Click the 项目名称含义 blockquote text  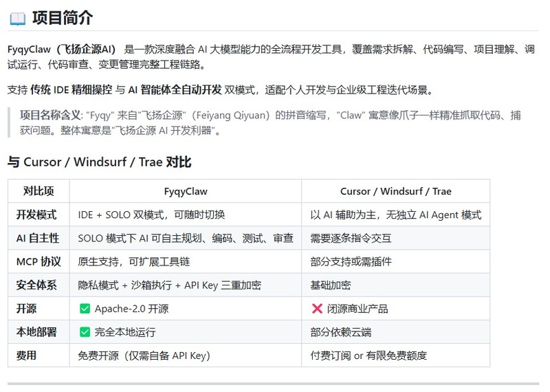tap(270, 123)
